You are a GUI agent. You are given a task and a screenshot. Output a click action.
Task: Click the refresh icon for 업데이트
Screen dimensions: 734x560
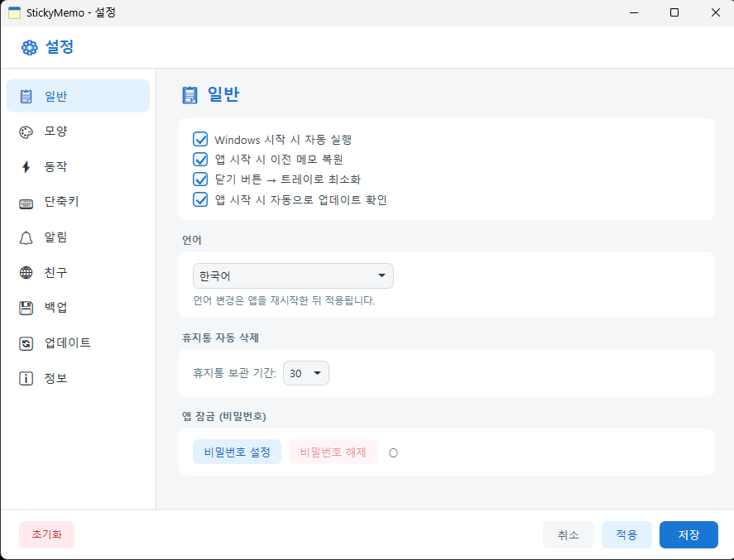click(x=26, y=343)
